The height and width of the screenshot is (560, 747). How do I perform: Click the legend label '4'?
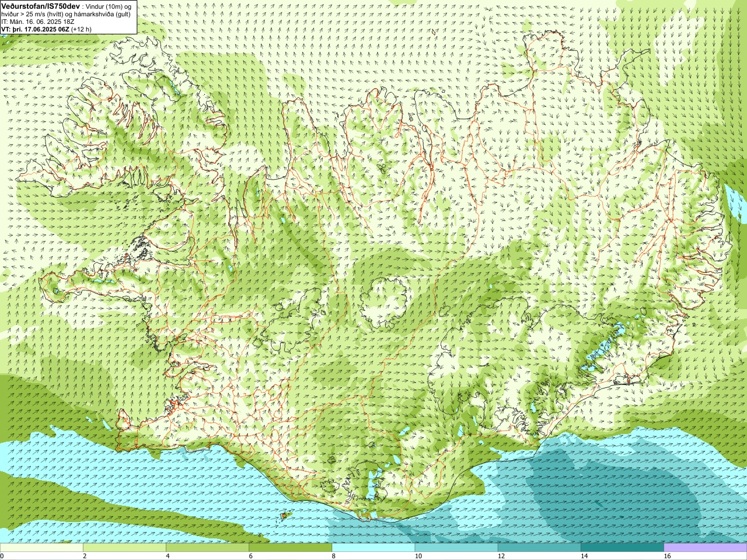coord(168,556)
